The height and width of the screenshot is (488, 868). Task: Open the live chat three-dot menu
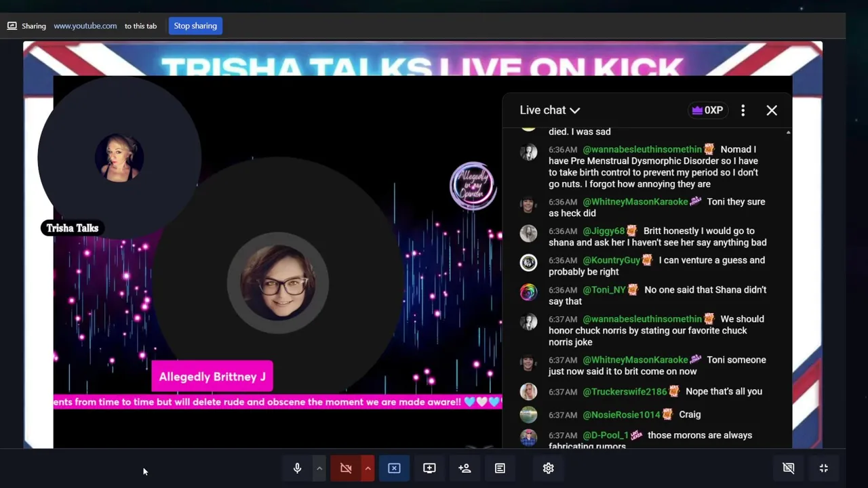pyautogui.click(x=743, y=110)
